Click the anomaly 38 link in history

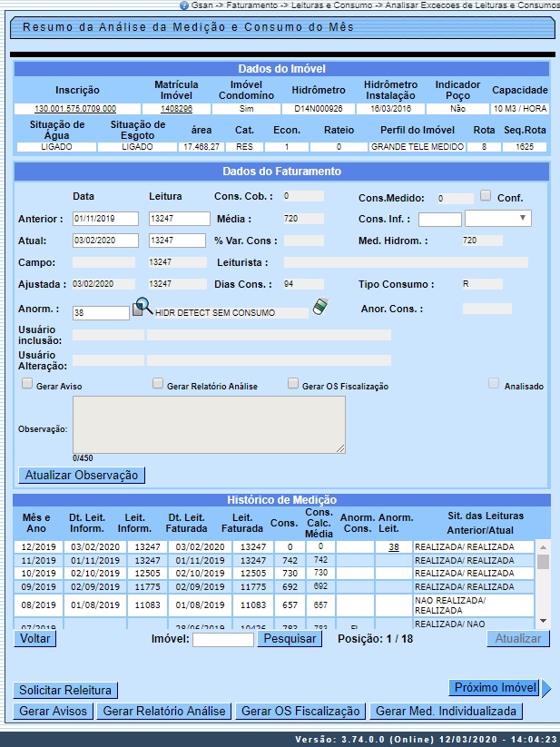(x=394, y=547)
